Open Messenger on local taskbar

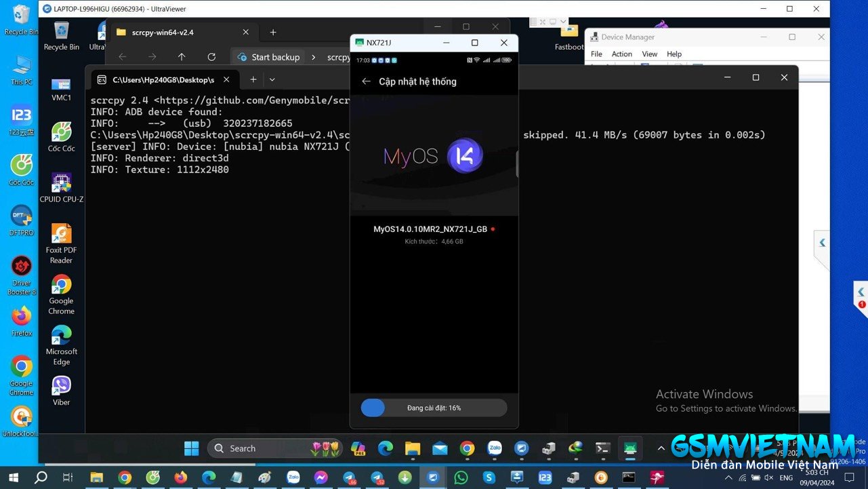click(x=321, y=477)
